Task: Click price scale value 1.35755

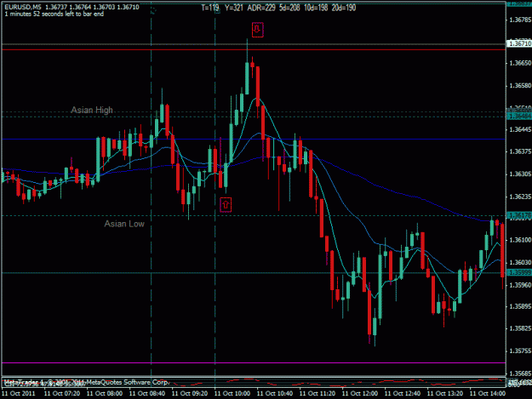Action: pos(520,351)
